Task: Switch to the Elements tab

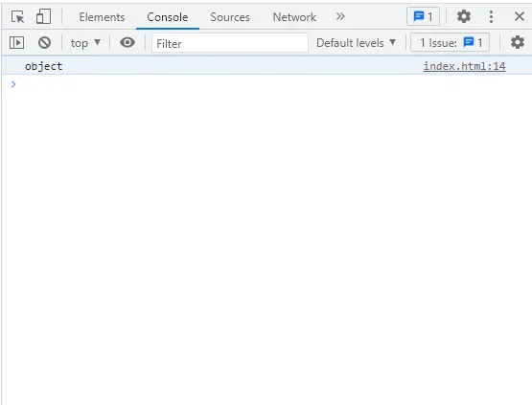Action: point(102,17)
